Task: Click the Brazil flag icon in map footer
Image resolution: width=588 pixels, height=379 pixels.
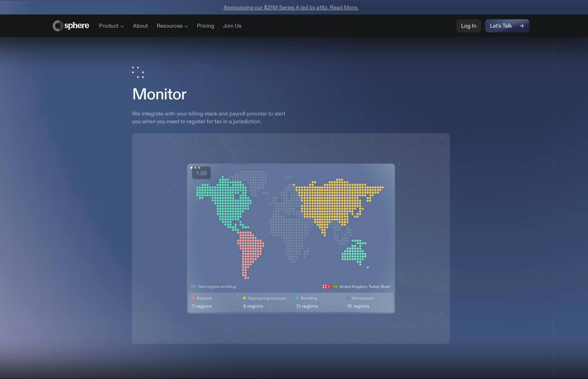Action: [336, 286]
